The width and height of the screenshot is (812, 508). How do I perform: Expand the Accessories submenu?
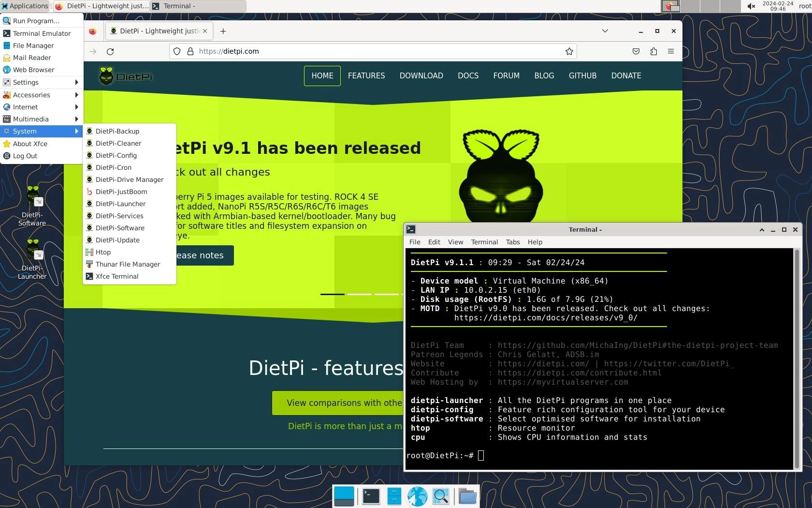point(42,95)
